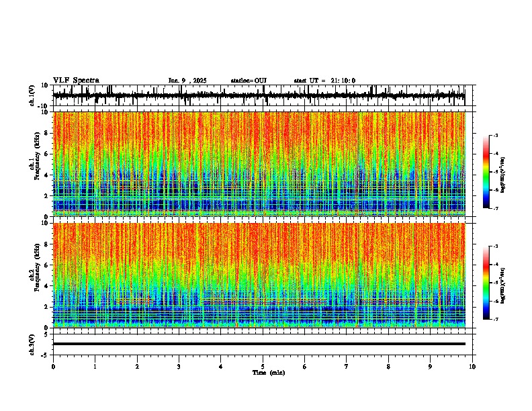532x411 pixels.
Task: Click time axis tick label "1"
Action: coord(95,367)
